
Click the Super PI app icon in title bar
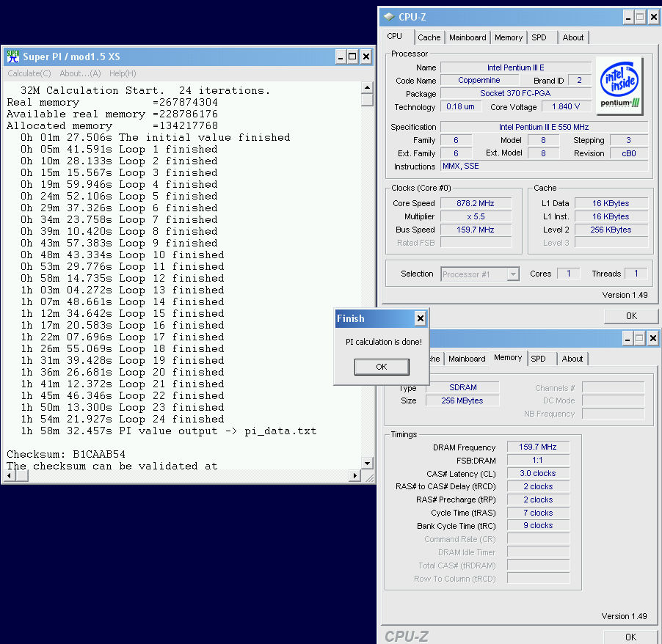point(13,56)
